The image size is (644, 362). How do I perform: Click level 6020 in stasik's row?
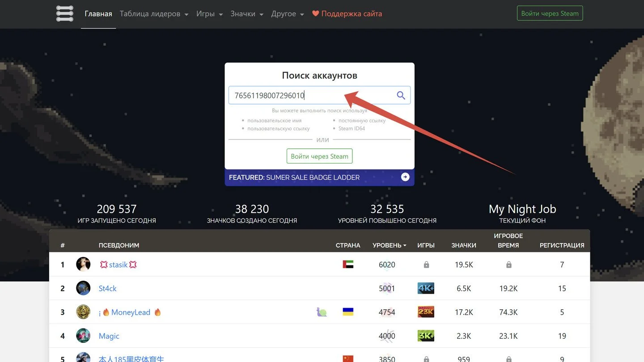pos(387,265)
